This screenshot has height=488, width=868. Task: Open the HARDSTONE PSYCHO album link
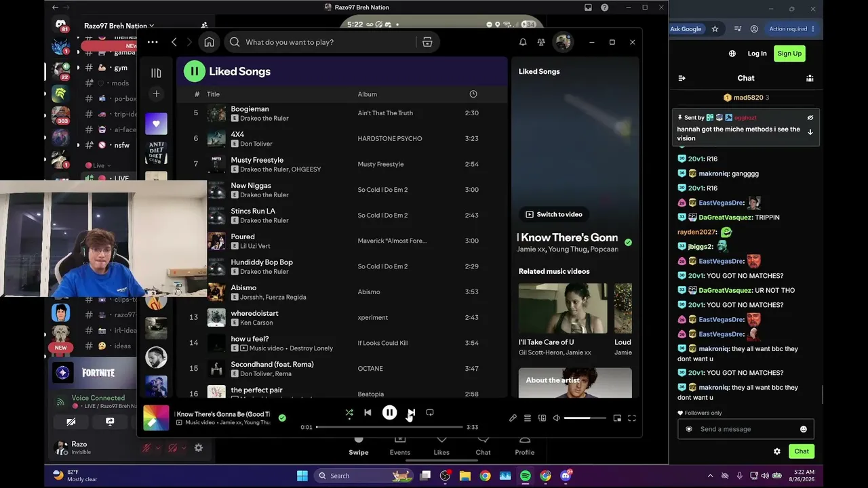(x=390, y=139)
